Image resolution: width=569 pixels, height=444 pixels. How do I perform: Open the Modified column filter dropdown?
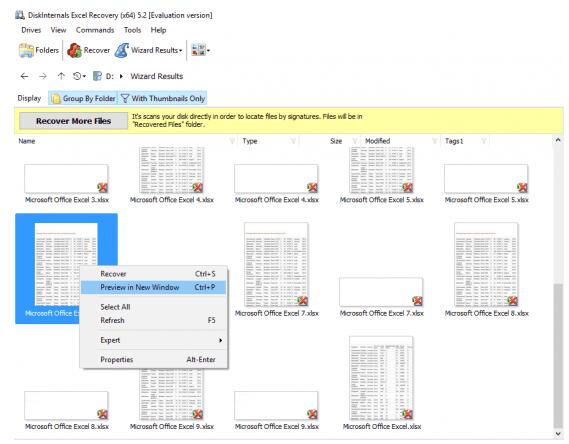pos(434,141)
